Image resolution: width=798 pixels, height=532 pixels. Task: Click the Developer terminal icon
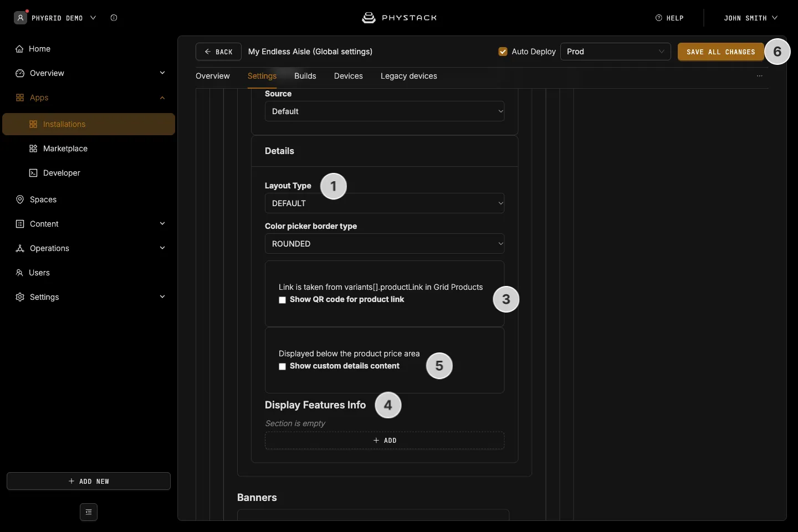pyautogui.click(x=33, y=173)
